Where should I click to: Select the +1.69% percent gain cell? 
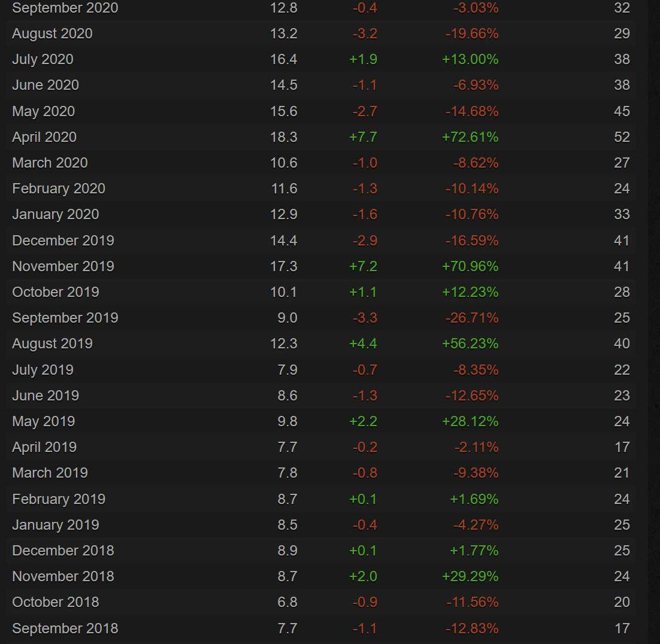coord(474,499)
